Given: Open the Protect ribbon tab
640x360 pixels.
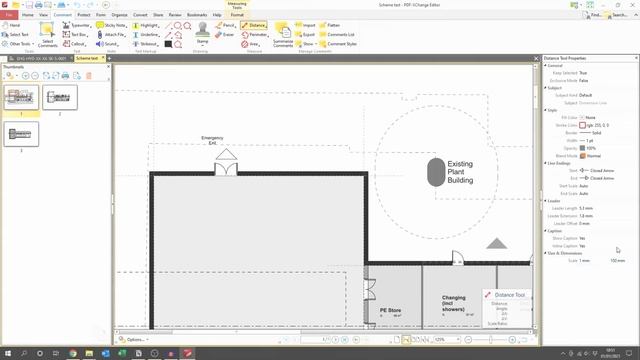Looking at the screenshot, I should click(84, 15).
